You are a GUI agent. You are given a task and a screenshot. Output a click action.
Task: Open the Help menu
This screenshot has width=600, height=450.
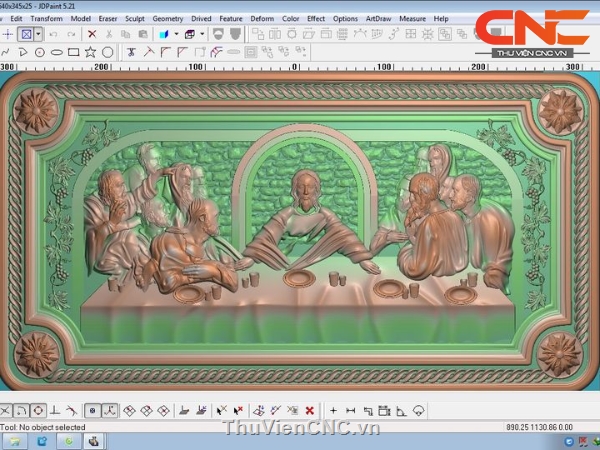441,18
